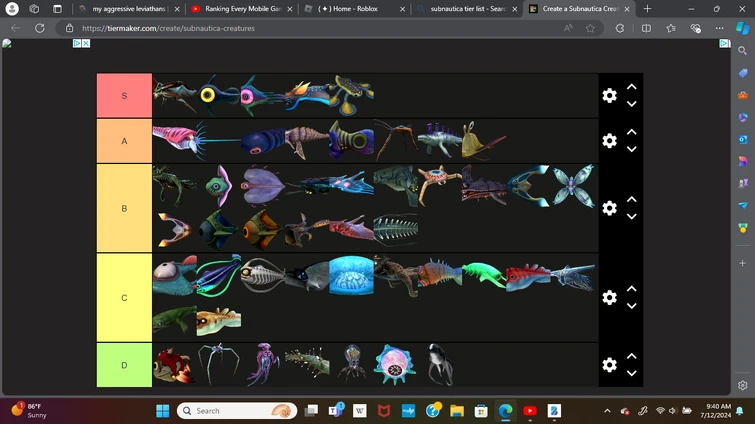Move B tier row up with arrow

[x=632, y=199]
